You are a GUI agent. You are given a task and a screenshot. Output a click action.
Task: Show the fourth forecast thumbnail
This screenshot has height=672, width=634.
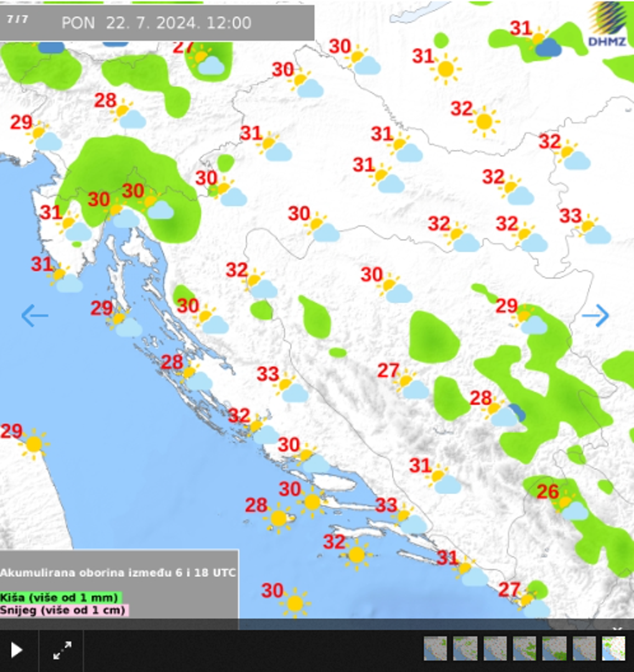(524, 648)
